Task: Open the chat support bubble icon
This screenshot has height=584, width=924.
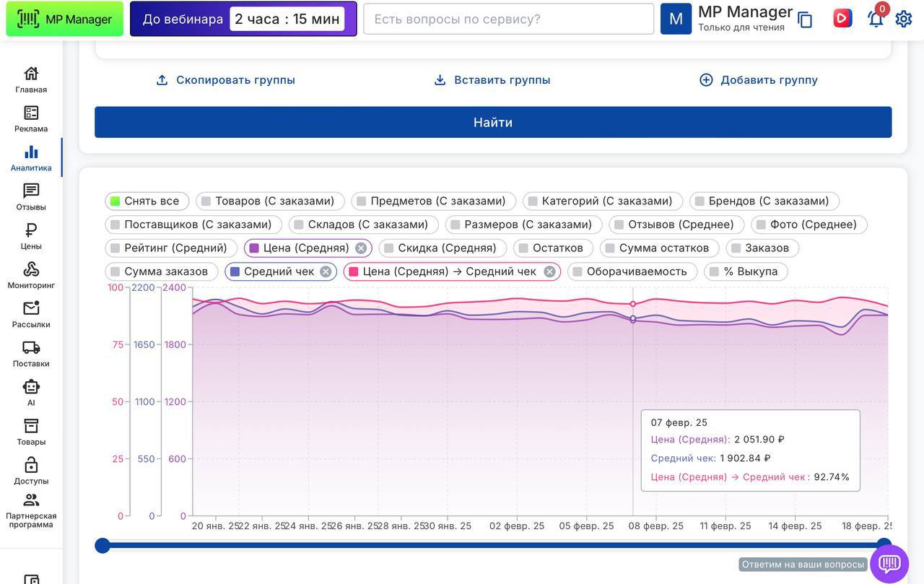Action: (x=889, y=563)
